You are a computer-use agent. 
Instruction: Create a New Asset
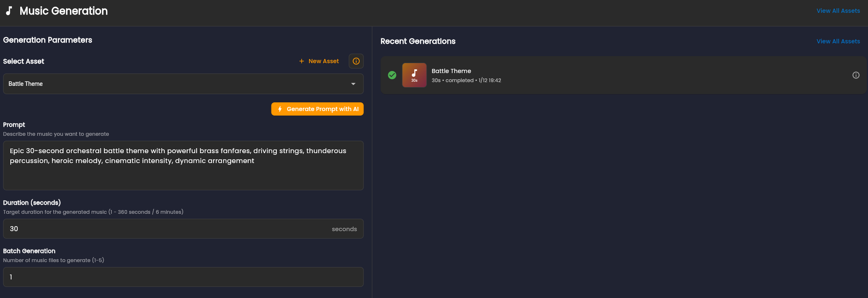(x=323, y=61)
